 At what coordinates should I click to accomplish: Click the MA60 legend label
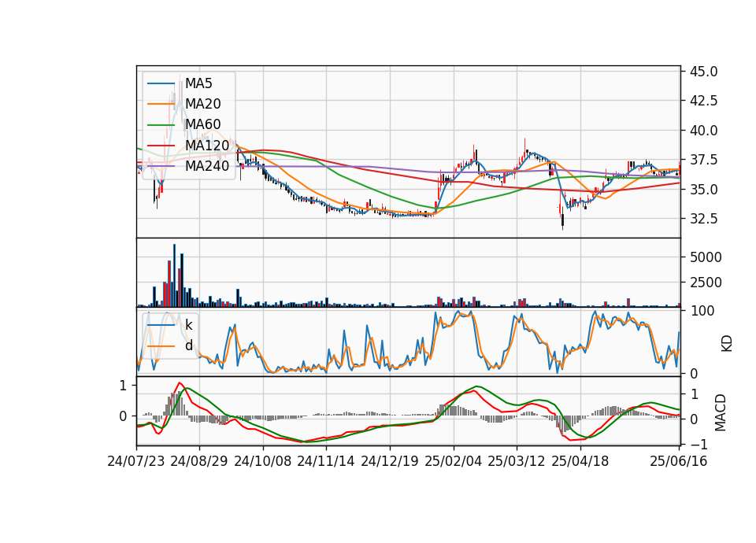pyautogui.click(x=203, y=124)
